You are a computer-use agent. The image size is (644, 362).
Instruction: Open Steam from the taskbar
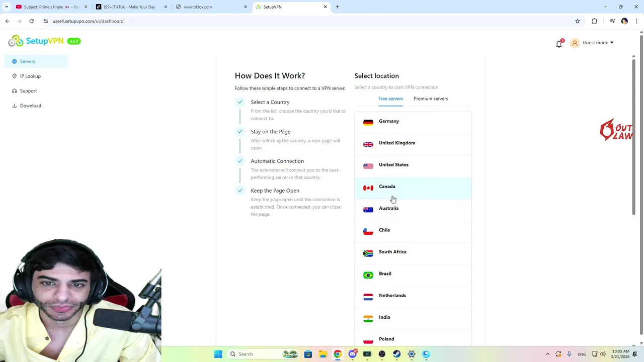tap(396, 354)
